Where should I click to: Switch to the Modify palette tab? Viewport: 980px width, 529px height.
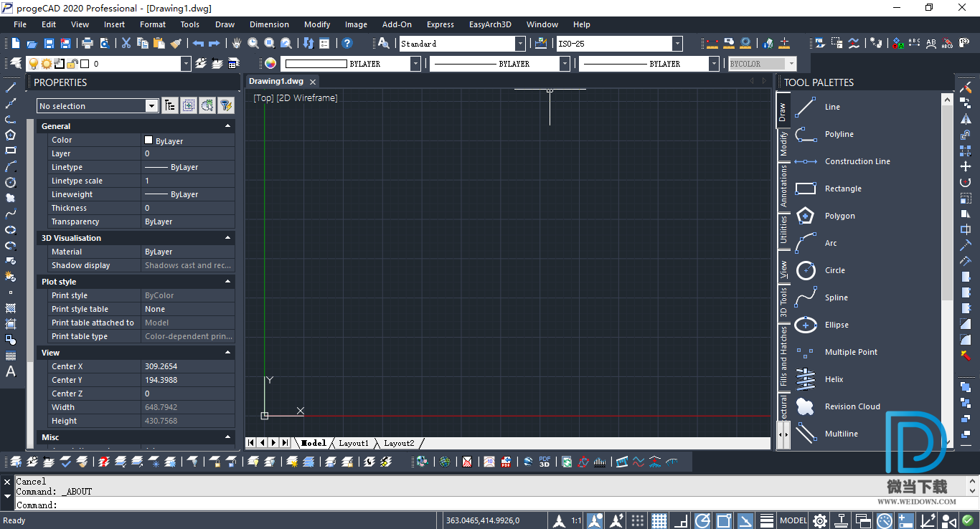(783, 143)
